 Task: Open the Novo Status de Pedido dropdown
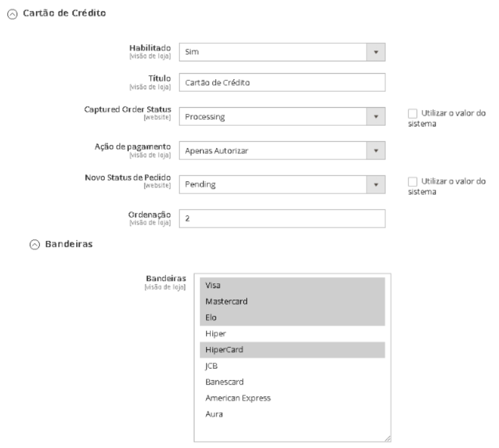coord(282,184)
